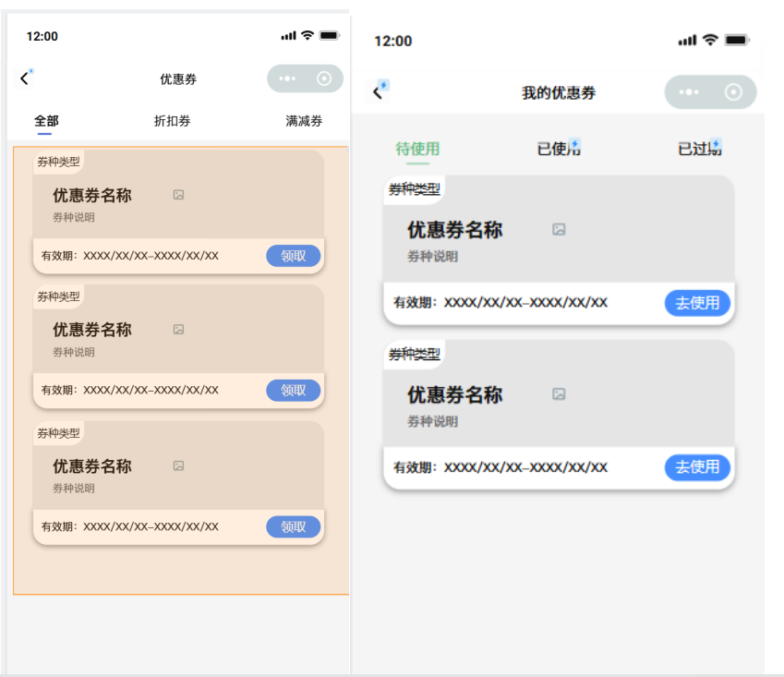Click 领取 on the third coupon
The height and width of the screenshot is (677, 784).
(293, 526)
